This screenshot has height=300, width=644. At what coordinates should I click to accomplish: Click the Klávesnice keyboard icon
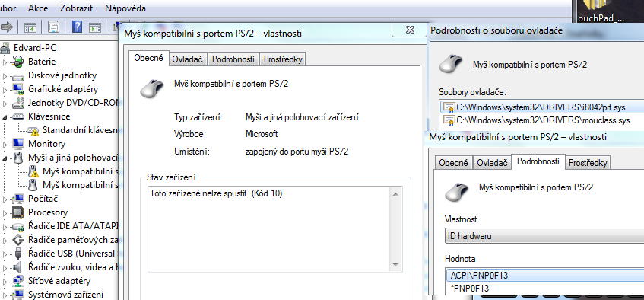18,116
